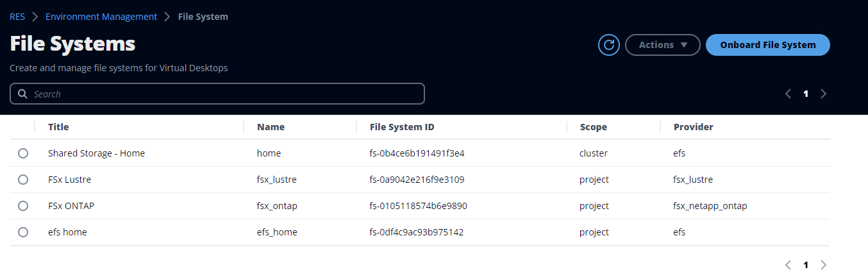Select the Shared Storage - Home radio button

23,153
